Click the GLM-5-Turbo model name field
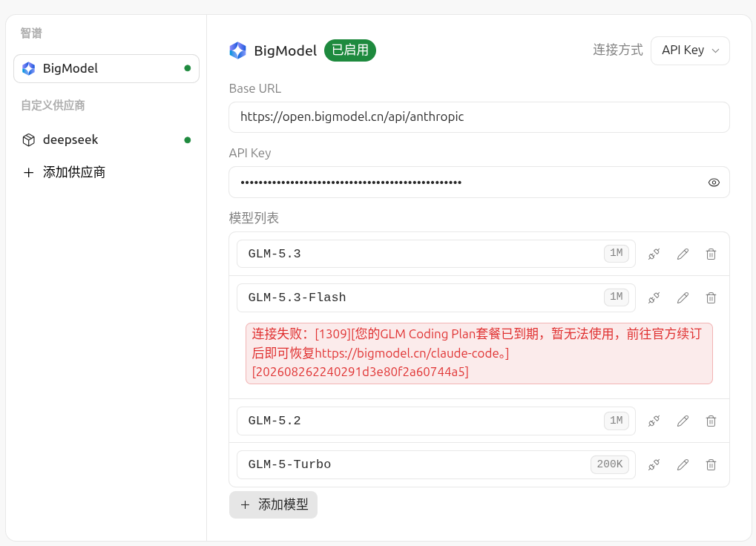 point(436,464)
